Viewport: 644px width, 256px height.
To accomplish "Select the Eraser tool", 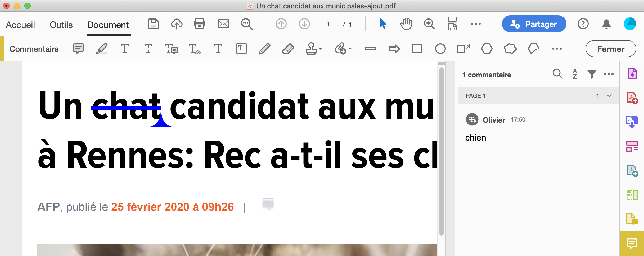I will click(288, 49).
